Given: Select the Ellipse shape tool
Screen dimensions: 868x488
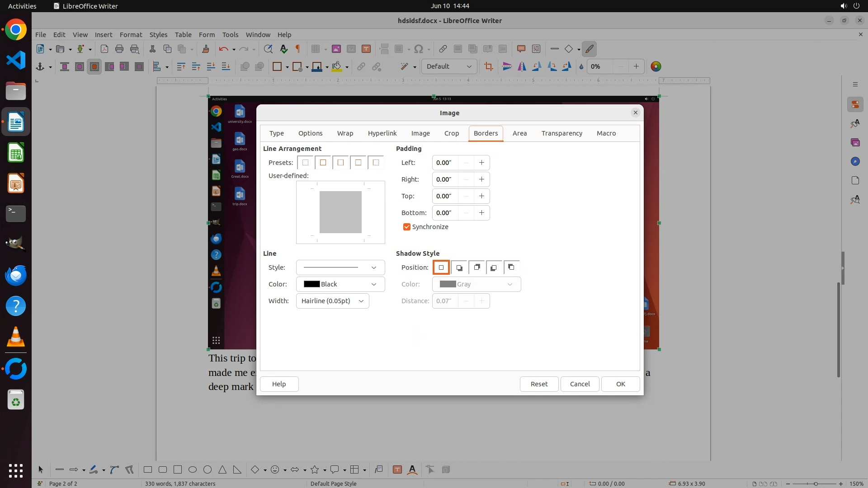Looking at the screenshot, I should click(193, 469).
